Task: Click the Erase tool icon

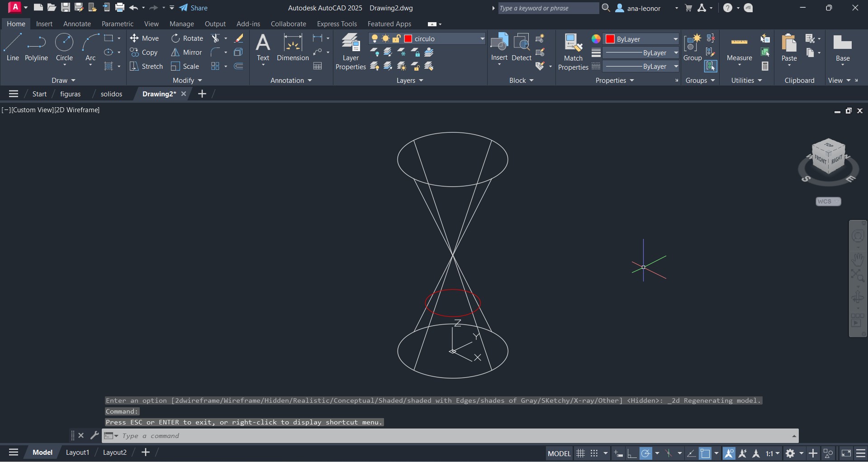Action: [x=239, y=38]
